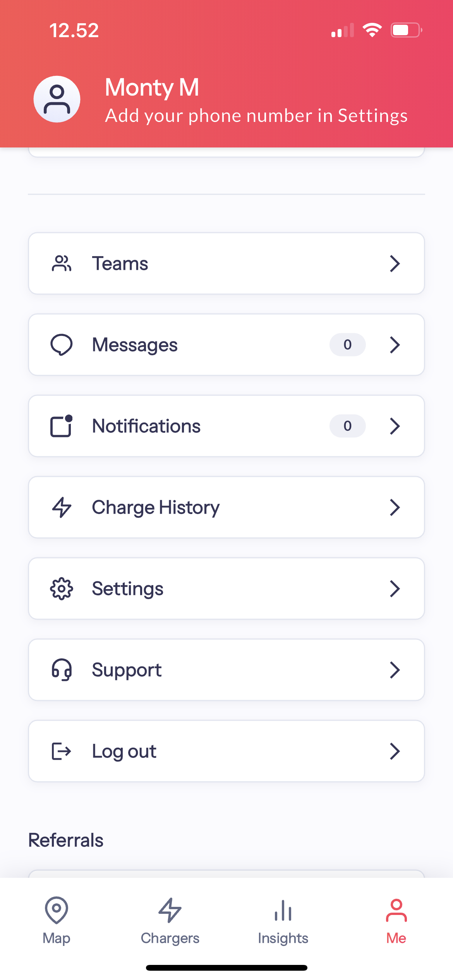The width and height of the screenshot is (453, 980).
Task: Click the Messages count badge
Action: pyautogui.click(x=347, y=344)
